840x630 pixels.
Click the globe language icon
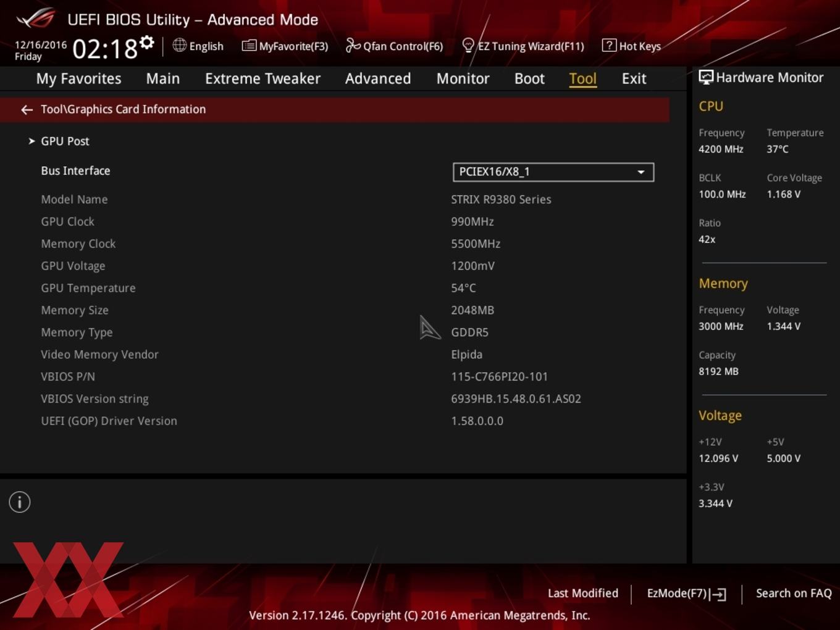click(179, 45)
